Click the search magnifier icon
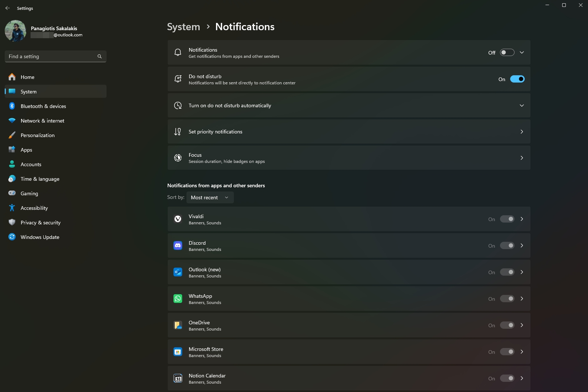The width and height of the screenshot is (588, 392). coord(100,56)
